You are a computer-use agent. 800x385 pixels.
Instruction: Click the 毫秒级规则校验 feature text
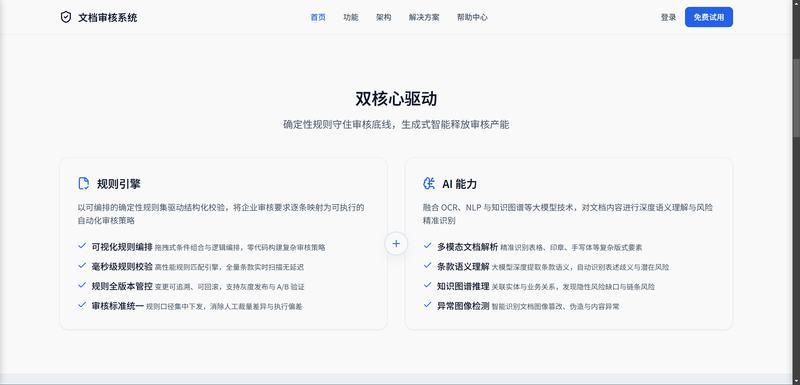click(x=122, y=266)
